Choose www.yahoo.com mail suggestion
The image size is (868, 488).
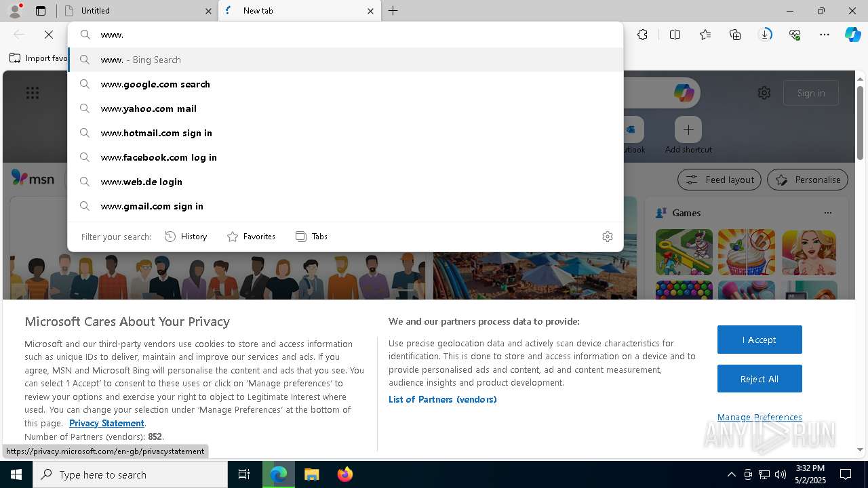(x=346, y=108)
